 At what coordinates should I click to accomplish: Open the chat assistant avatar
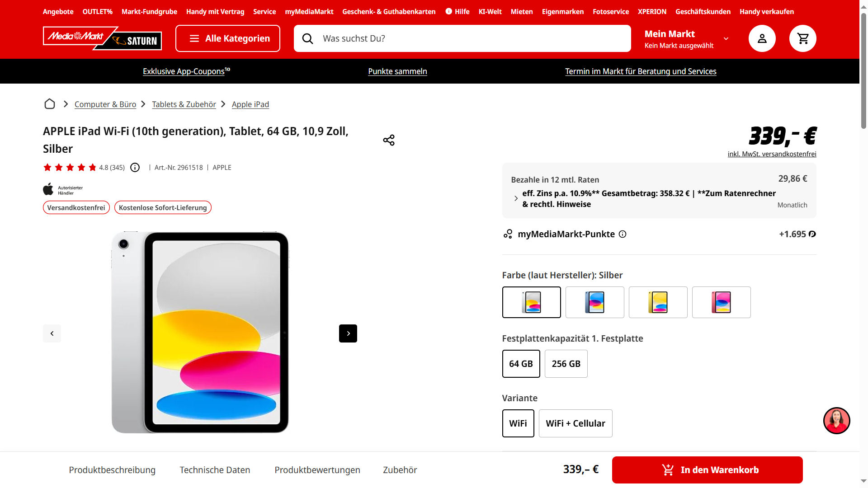(x=836, y=421)
